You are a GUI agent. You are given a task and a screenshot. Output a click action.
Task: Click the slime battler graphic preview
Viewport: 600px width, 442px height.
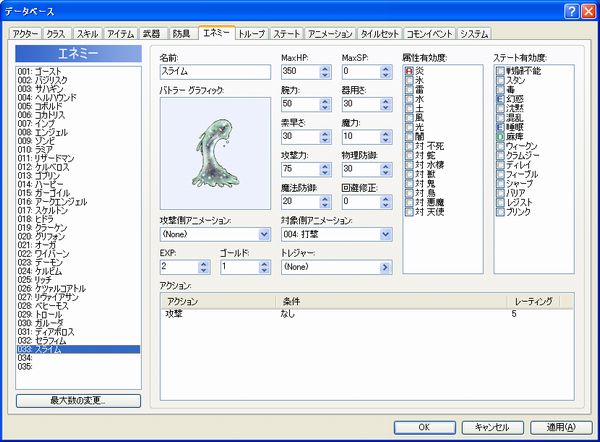[x=215, y=153]
